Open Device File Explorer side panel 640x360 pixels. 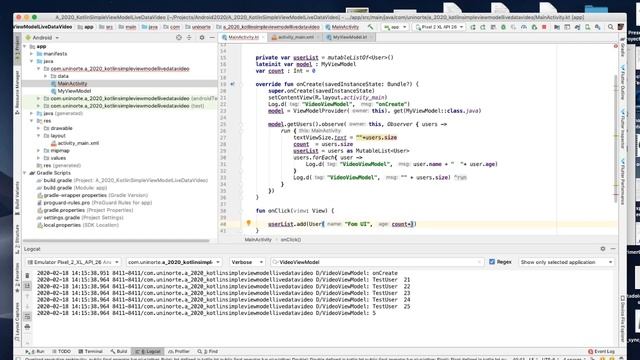click(623, 318)
